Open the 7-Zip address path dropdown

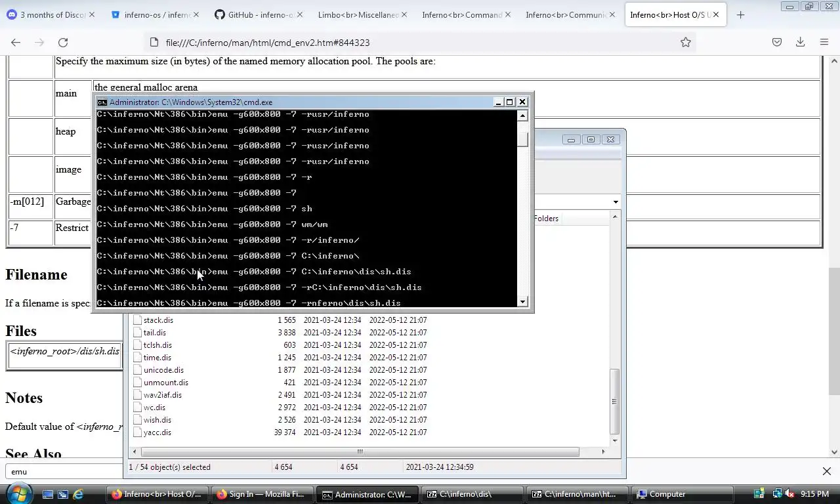pyautogui.click(x=616, y=202)
